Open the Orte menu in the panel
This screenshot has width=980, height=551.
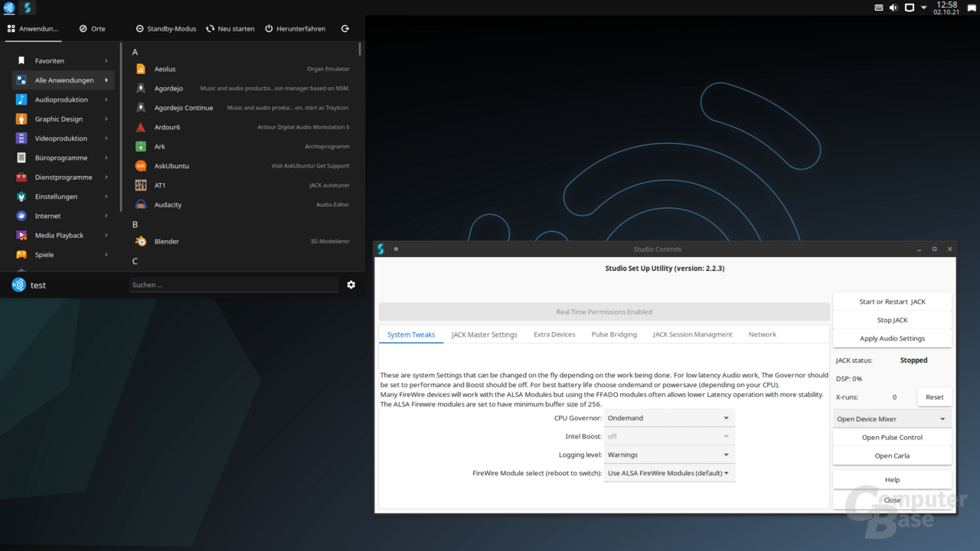tap(92, 28)
